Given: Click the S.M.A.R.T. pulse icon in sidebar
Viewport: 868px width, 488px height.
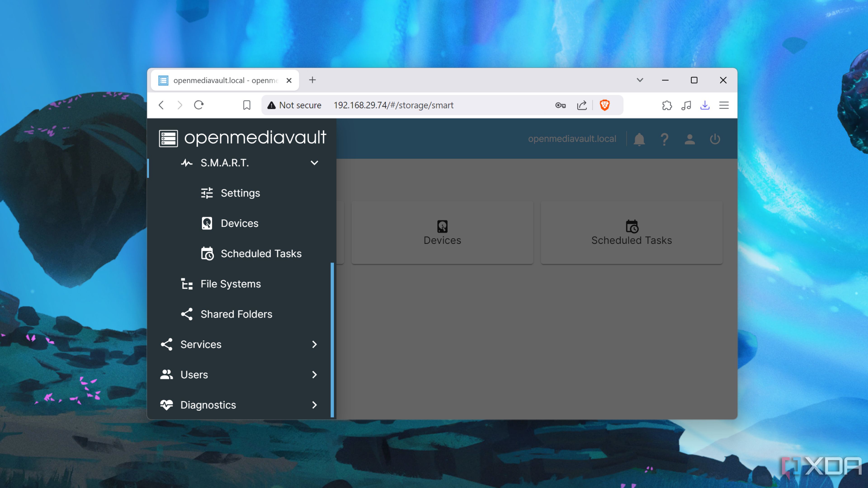Looking at the screenshot, I should pos(187,163).
